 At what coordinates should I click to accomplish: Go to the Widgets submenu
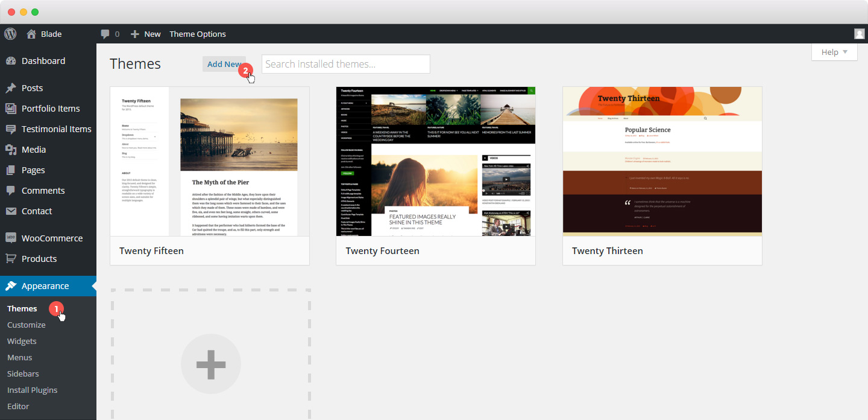(22, 341)
